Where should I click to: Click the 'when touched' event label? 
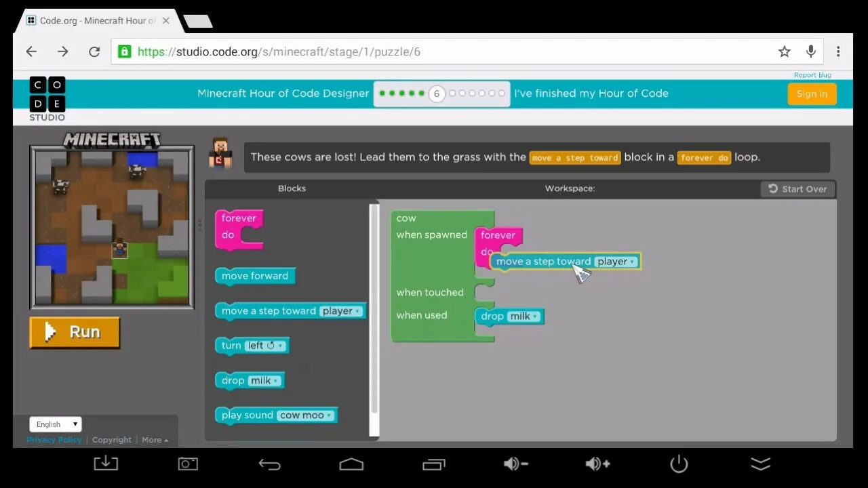(x=430, y=293)
